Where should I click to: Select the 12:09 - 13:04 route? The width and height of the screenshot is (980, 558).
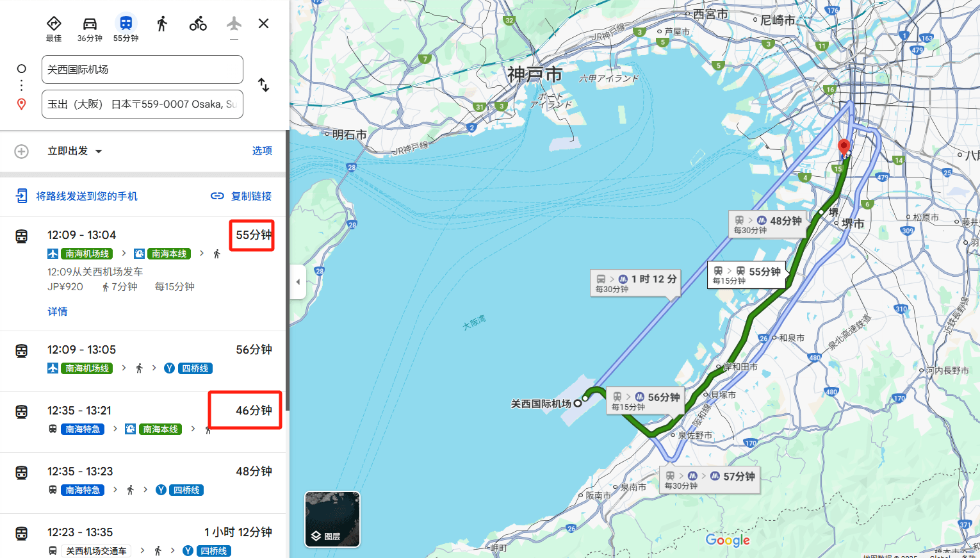pos(143,274)
